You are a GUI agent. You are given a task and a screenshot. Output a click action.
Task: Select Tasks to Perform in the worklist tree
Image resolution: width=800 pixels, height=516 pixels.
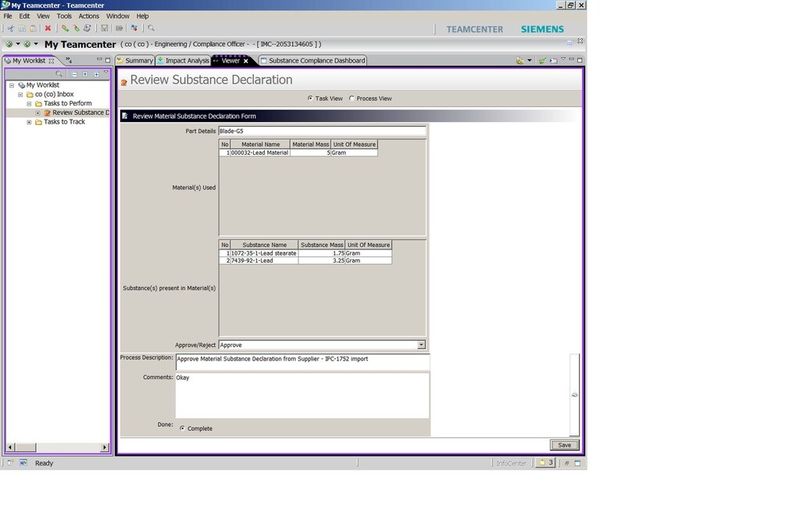[x=68, y=104]
